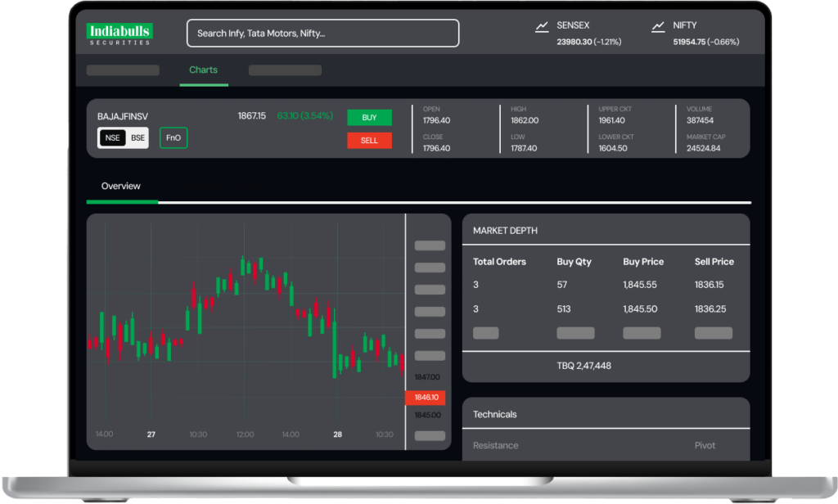Click the red 1846.10 price marker
The image size is (838, 504).
(426, 398)
